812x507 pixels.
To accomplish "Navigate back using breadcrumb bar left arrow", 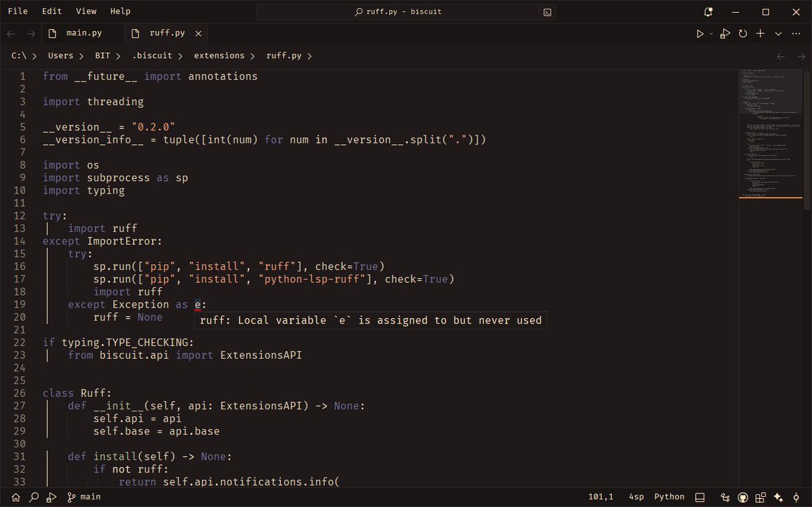I will tap(782, 56).
